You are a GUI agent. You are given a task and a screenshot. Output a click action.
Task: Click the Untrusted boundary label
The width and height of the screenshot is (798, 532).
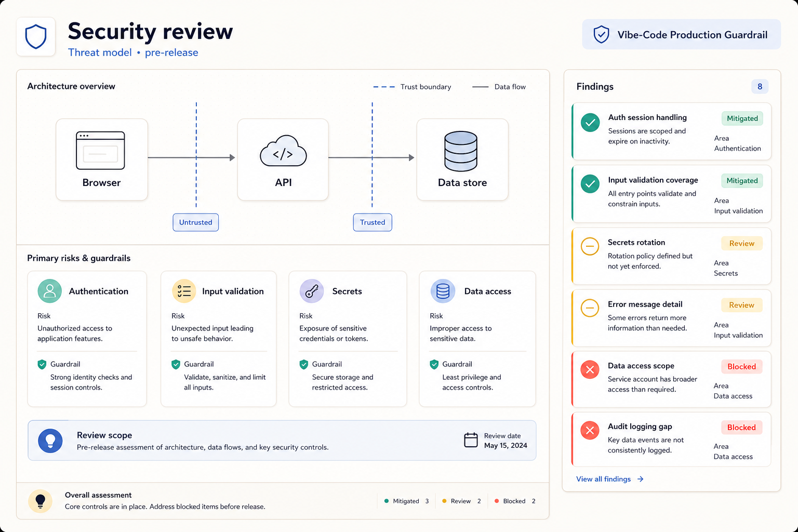(196, 222)
